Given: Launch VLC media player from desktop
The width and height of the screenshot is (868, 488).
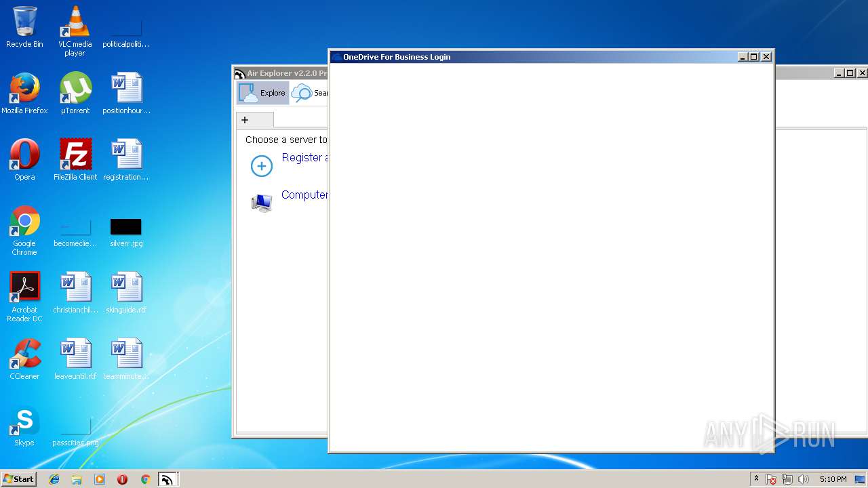Looking at the screenshot, I should point(75,31).
